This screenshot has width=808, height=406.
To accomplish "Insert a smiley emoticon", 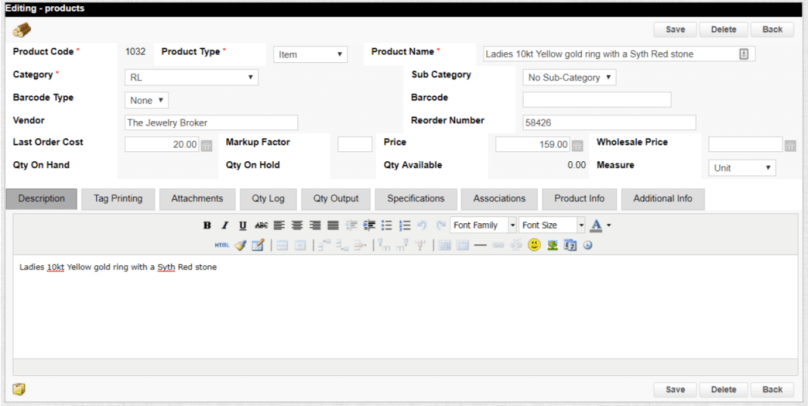I will click(x=534, y=245).
